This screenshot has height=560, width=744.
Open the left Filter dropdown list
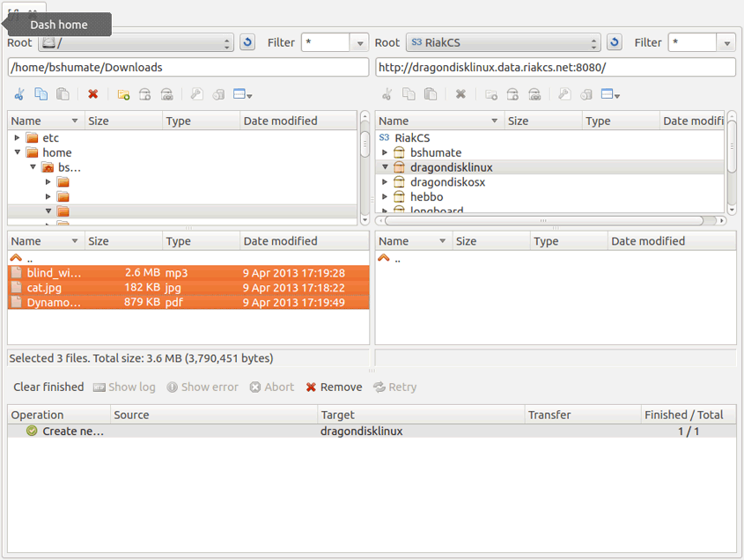pyautogui.click(x=358, y=41)
